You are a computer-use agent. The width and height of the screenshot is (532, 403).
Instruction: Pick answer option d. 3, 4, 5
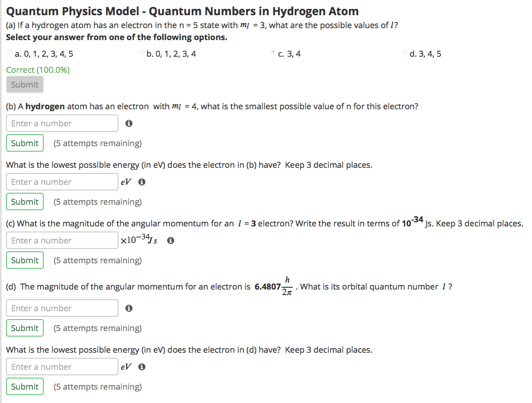(405, 52)
